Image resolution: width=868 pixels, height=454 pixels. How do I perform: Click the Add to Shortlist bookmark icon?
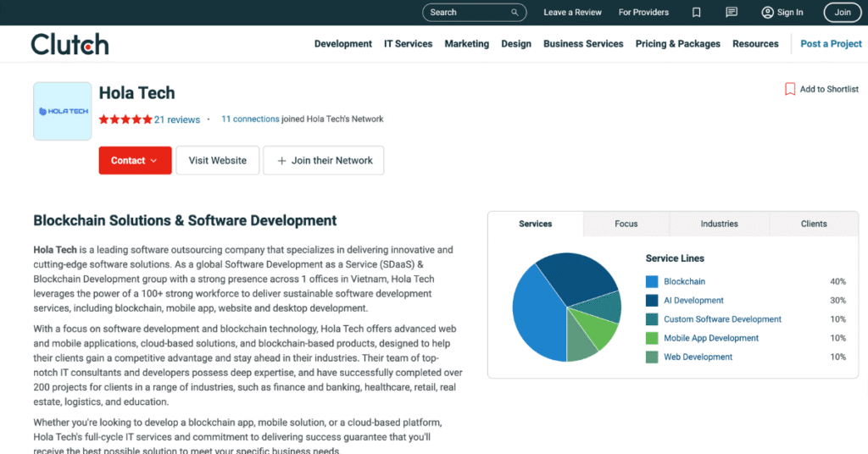click(x=790, y=89)
